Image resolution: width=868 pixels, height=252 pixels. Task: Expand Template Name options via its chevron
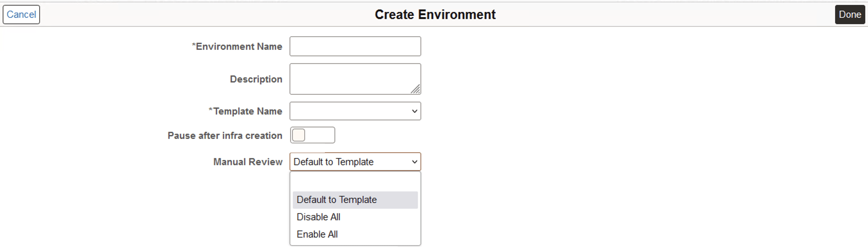tap(414, 111)
